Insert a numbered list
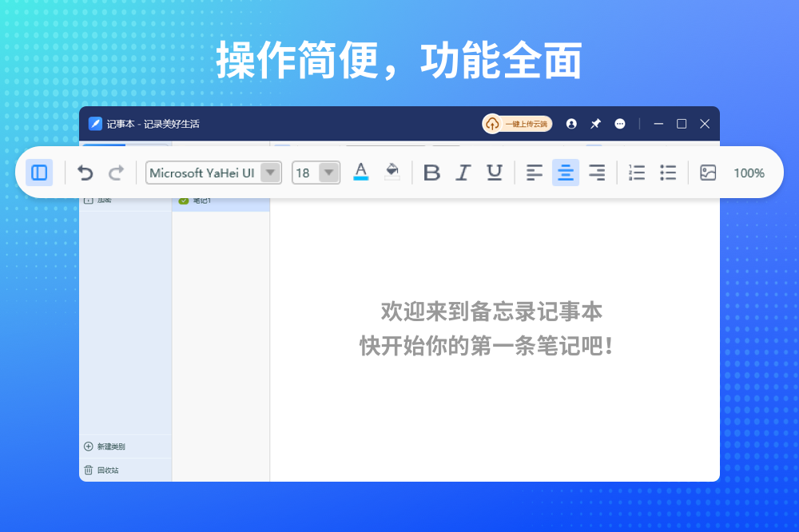Screen dimensions: 799x532 pyautogui.click(x=637, y=173)
